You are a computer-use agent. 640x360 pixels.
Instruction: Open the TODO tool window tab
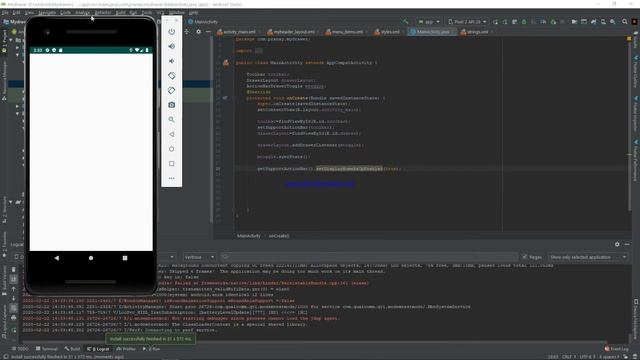point(20,349)
